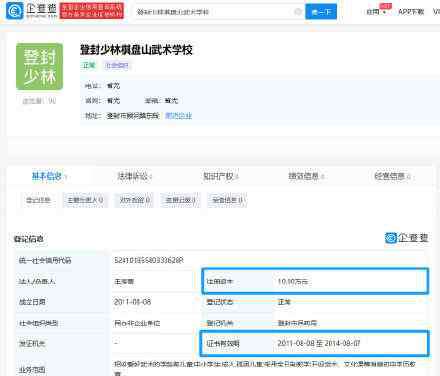Click the registered capital value 10.10万元
Screen dimensions: 440x376
(x=293, y=282)
